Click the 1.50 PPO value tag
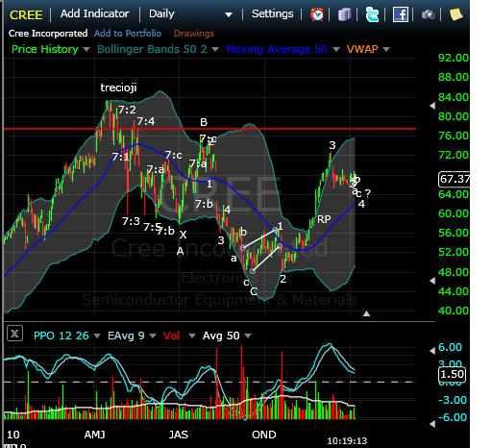Screen dimensions: 492x448 click(452, 374)
